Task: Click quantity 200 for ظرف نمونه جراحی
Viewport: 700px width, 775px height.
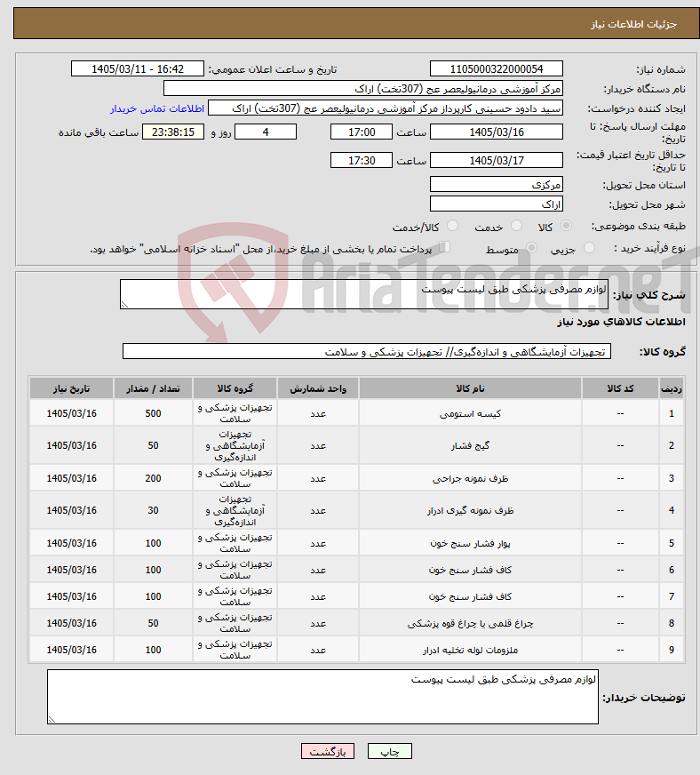Action: point(153,478)
